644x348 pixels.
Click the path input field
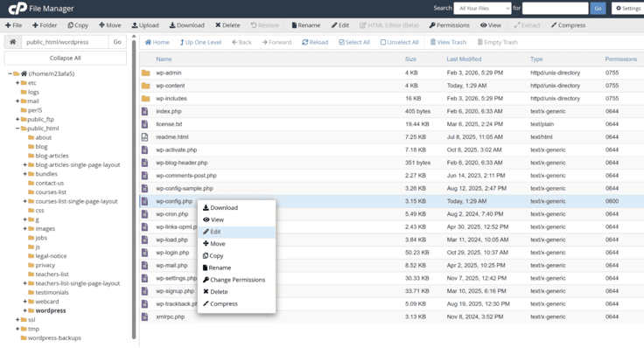(x=65, y=42)
